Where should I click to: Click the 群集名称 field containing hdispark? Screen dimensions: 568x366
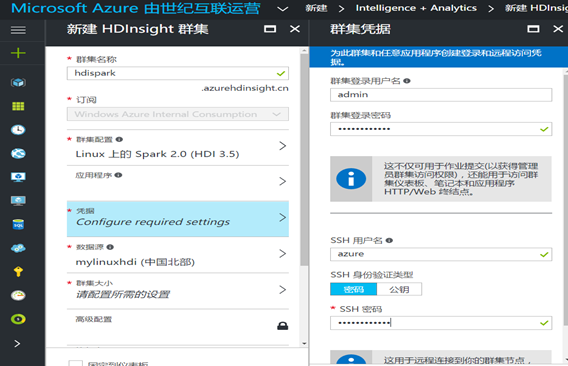coord(178,73)
